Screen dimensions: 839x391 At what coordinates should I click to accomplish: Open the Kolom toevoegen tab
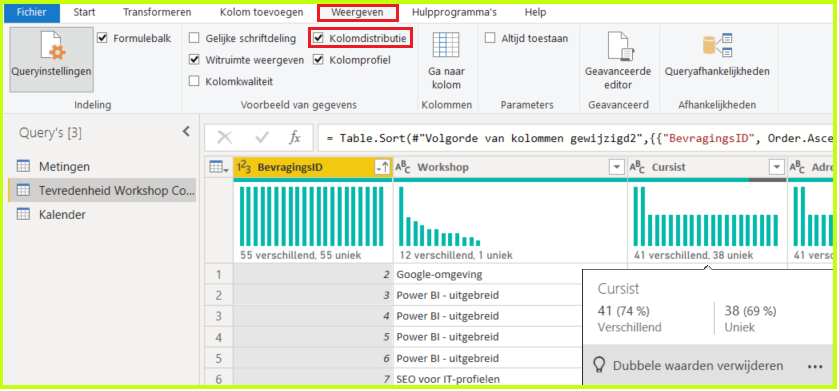[x=261, y=12]
